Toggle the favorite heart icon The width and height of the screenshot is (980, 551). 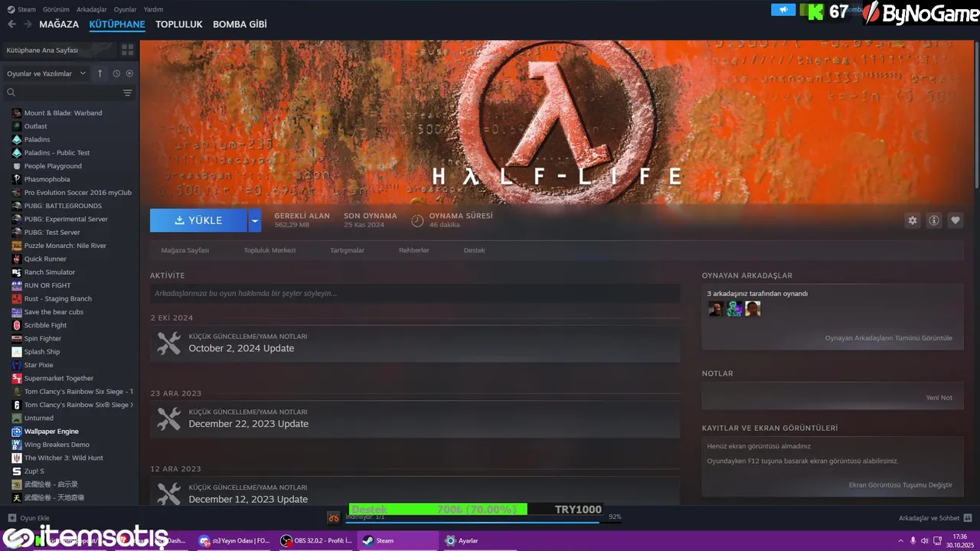click(955, 220)
